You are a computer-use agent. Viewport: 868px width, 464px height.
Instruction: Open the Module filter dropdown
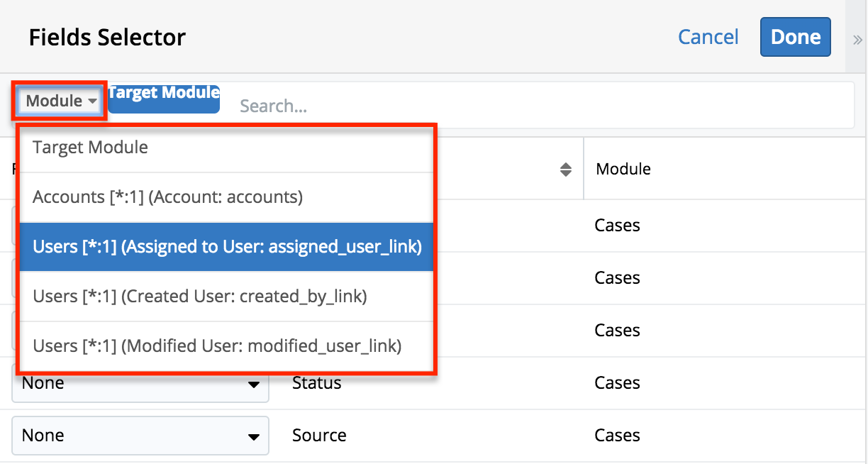pyautogui.click(x=61, y=101)
